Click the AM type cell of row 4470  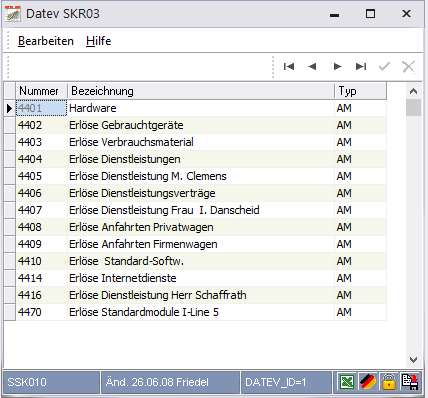tap(361, 312)
